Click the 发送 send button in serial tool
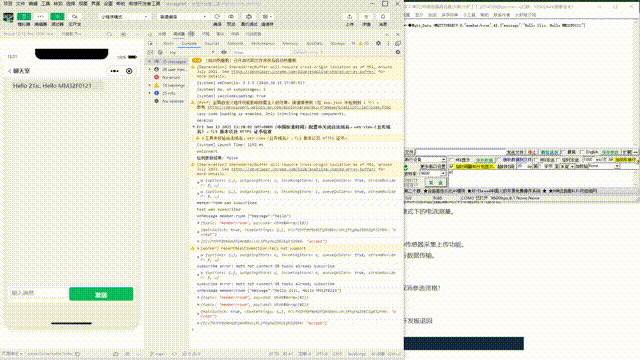The height and width of the screenshot is (360, 640). (436, 183)
